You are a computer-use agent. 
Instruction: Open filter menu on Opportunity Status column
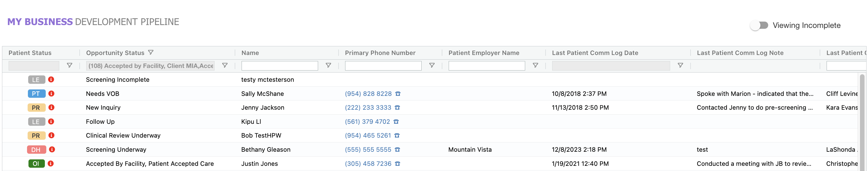coord(152,53)
